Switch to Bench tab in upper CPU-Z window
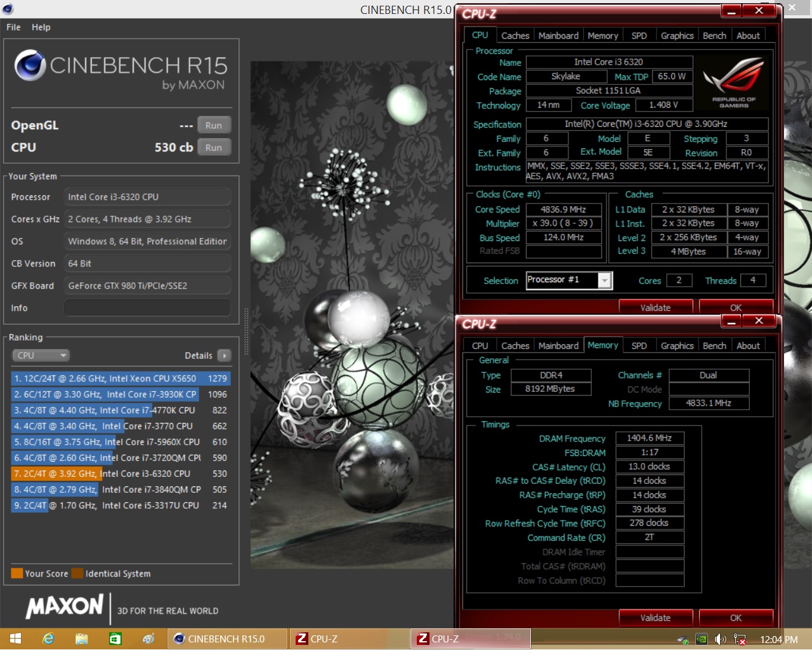Screen dimensions: 812x657 pyautogui.click(x=714, y=36)
